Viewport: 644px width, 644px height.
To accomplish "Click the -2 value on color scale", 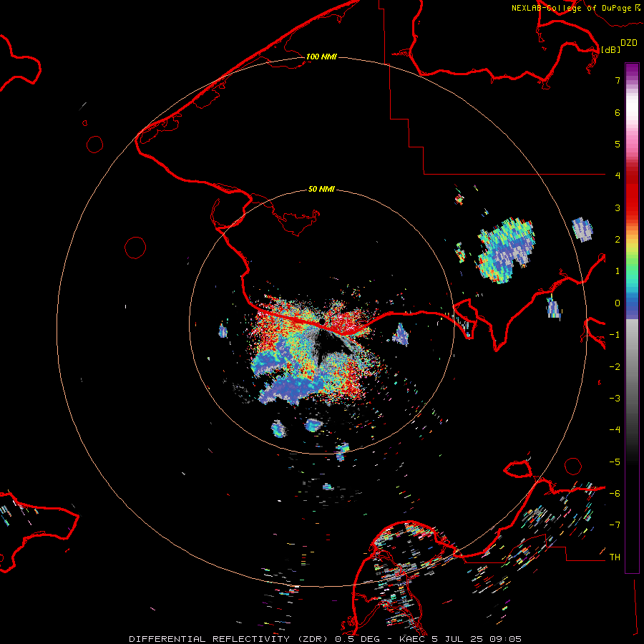I will 615,366.
